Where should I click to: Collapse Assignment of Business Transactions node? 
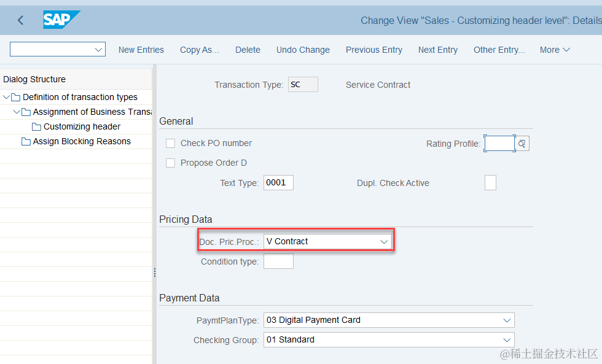(x=17, y=112)
